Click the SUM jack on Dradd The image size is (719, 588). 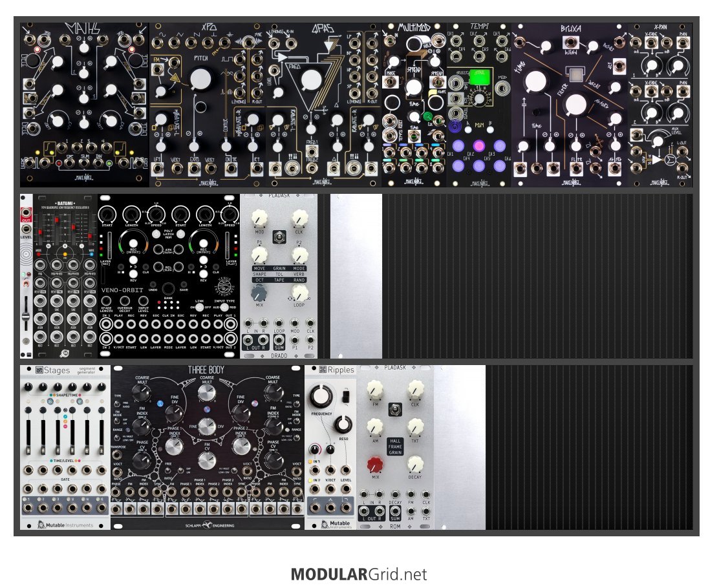[x=279, y=340]
